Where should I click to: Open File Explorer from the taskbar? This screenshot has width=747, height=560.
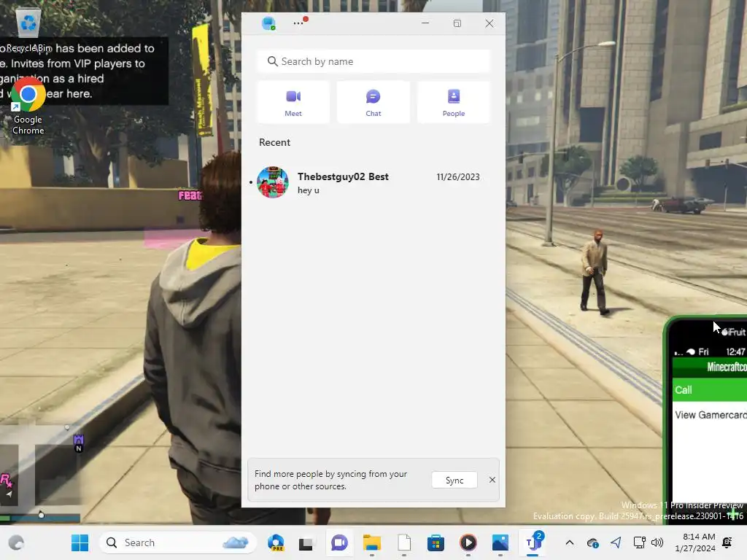(371, 542)
